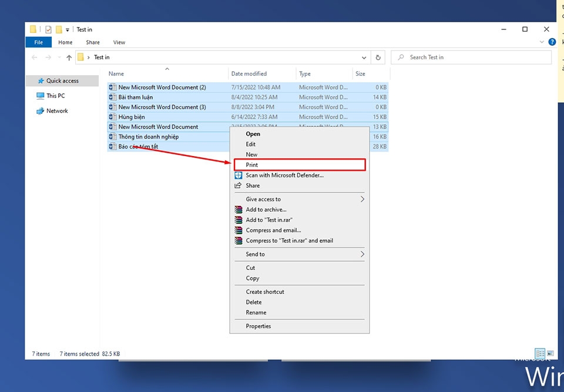The width and height of the screenshot is (564, 392).
Task: Click the 28 KB size cell
Action: click(x=380, y=147)
